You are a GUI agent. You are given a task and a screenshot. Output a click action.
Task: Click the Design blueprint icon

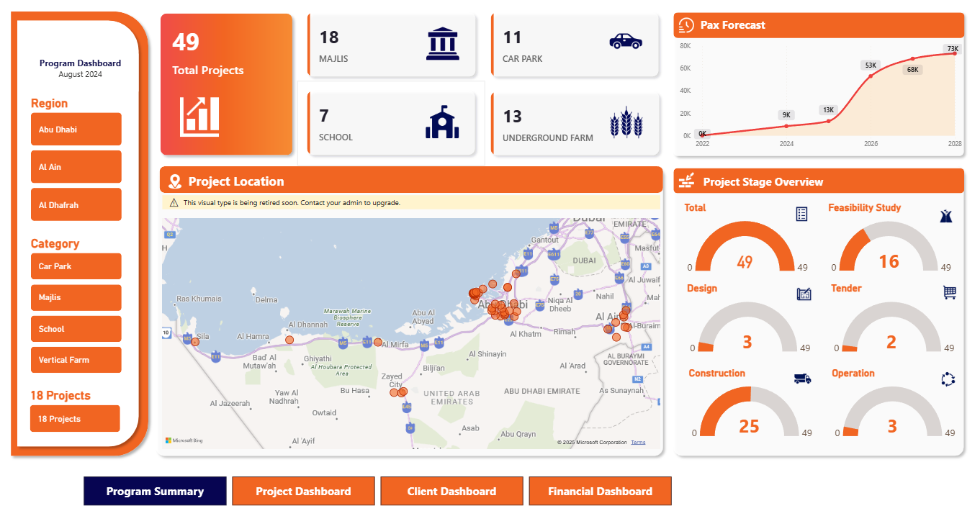(803, 294)
